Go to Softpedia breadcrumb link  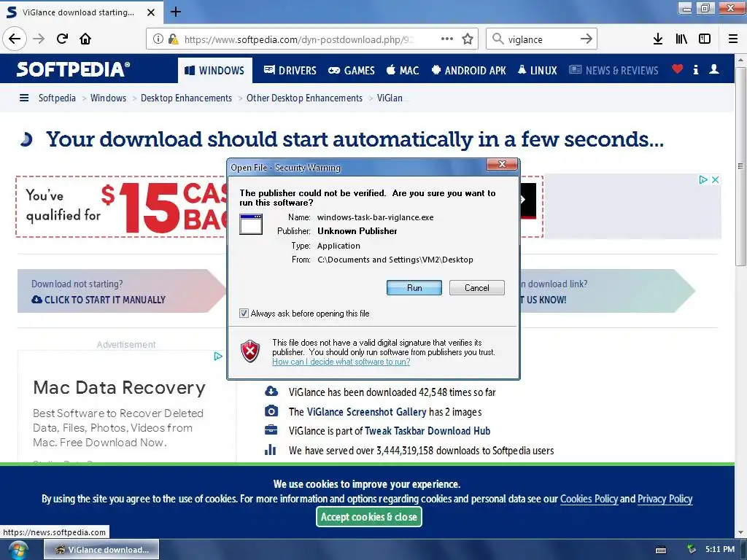tap(57, 98)
